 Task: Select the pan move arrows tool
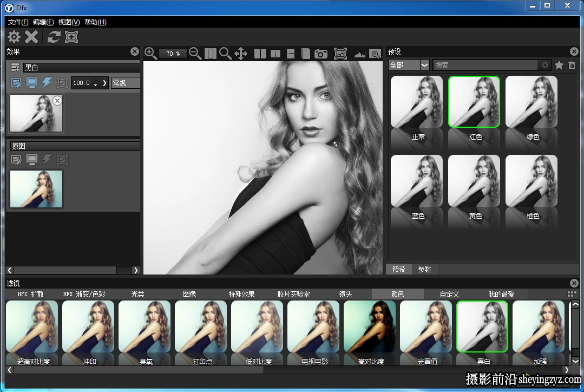pos(241,54)
